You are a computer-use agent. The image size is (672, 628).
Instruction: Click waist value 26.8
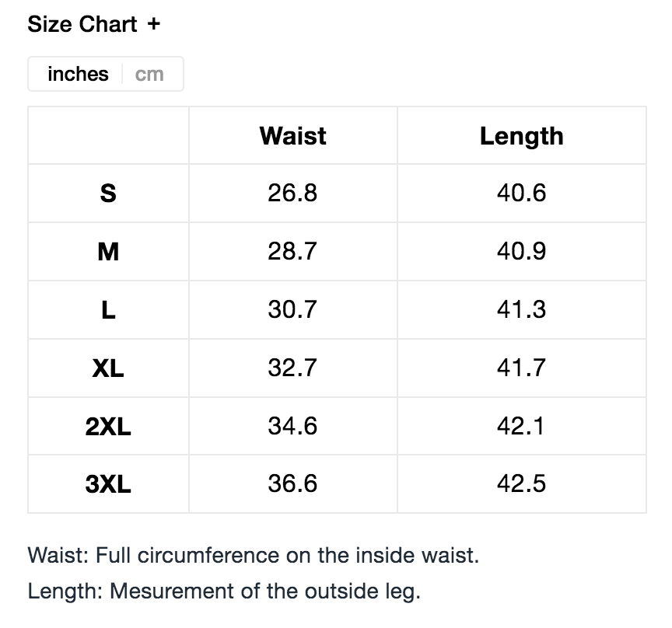(x=292, y=193)
